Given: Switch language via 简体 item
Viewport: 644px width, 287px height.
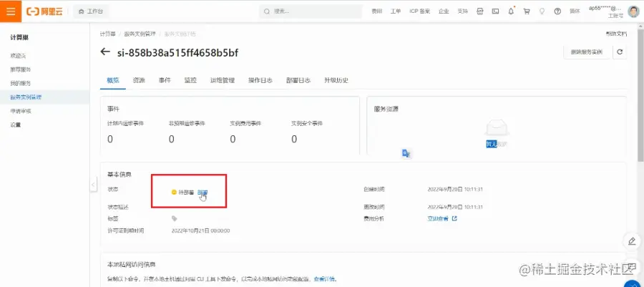Looking at the screenshot, I should pos(575,11).
